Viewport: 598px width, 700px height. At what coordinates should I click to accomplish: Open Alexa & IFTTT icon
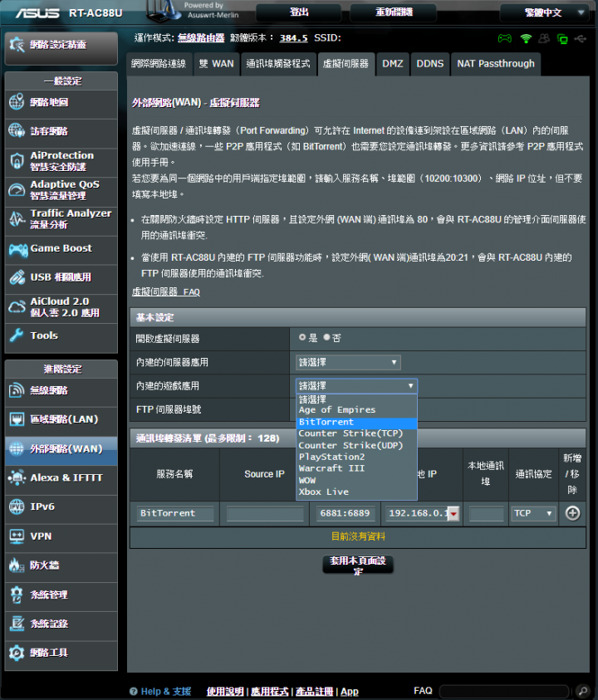[17, 477]
